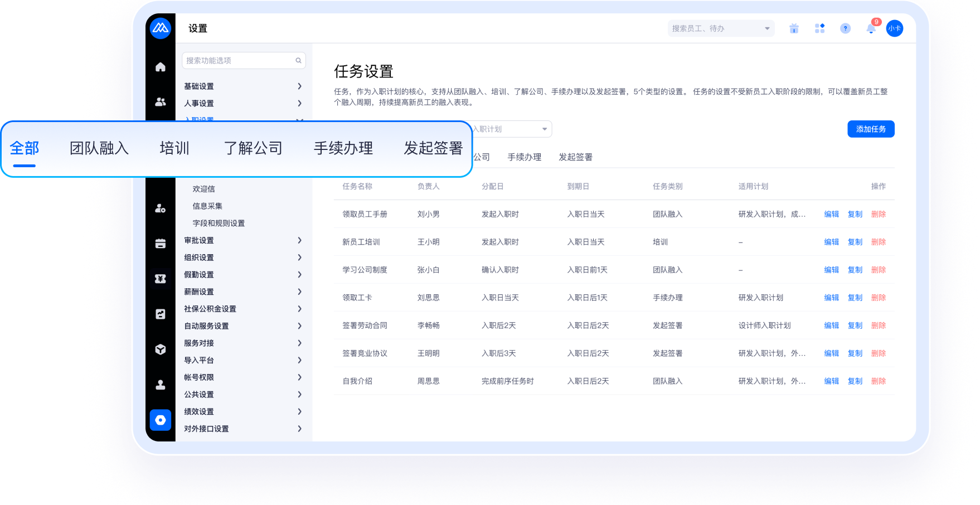Click the gift icon in top bar
980x505 pixels.
click(x=794, y=28)
